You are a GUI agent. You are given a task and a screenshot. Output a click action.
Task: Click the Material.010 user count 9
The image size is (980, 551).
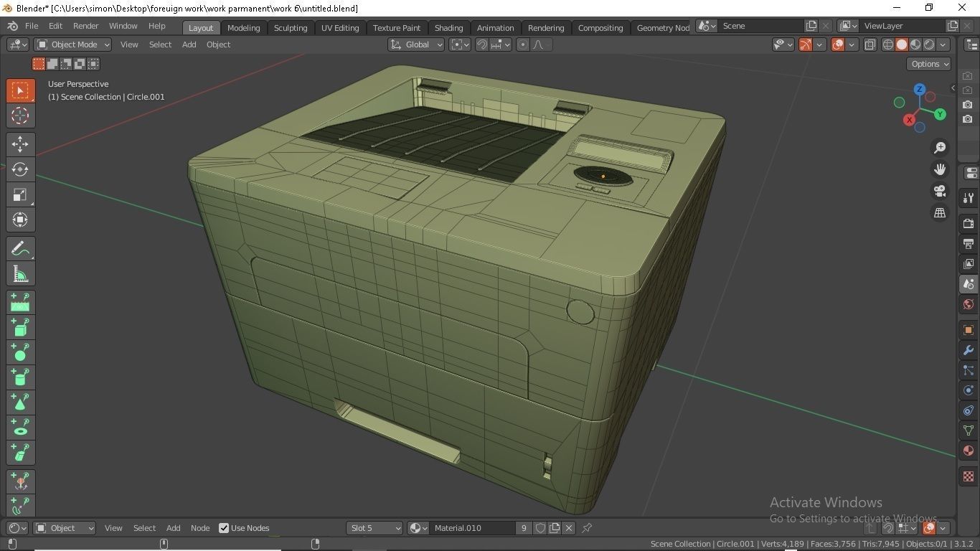click(524, 528)
